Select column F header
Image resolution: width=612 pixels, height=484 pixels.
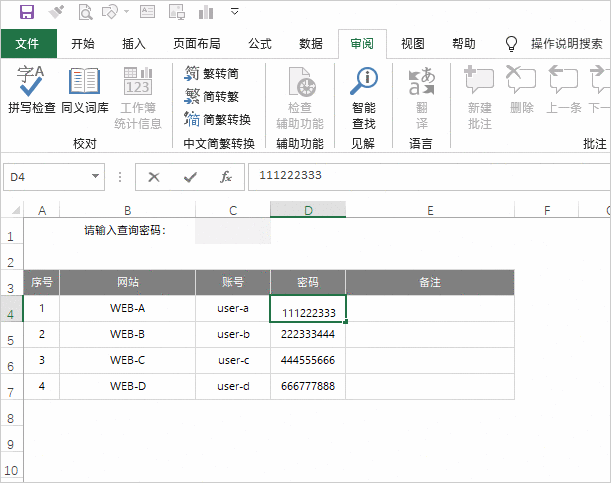click(547, 210)
